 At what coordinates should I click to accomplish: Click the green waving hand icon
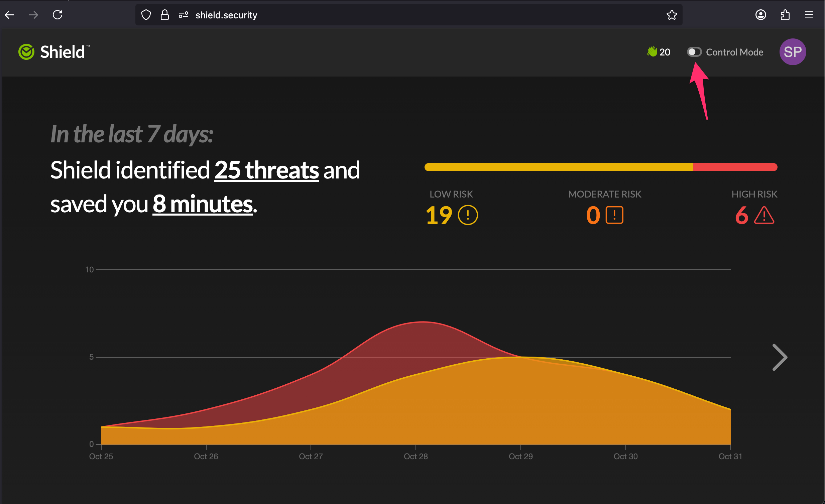click(x=652, y=51)
